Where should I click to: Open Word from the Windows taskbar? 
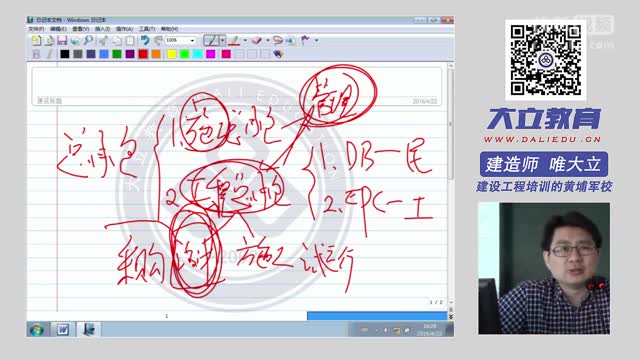(x=62, y=329)
